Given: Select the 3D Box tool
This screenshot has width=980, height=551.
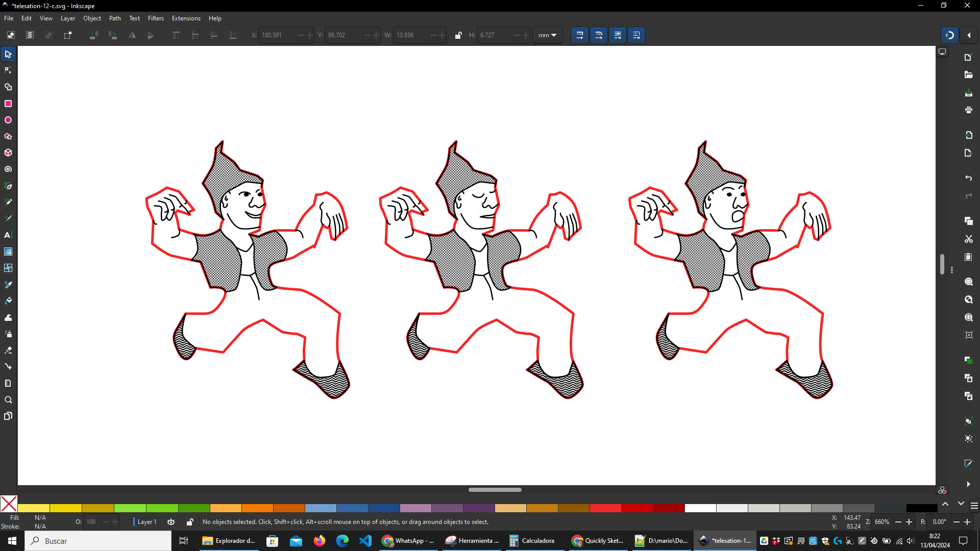Looking at the screenshot, I should click(8, 153).
